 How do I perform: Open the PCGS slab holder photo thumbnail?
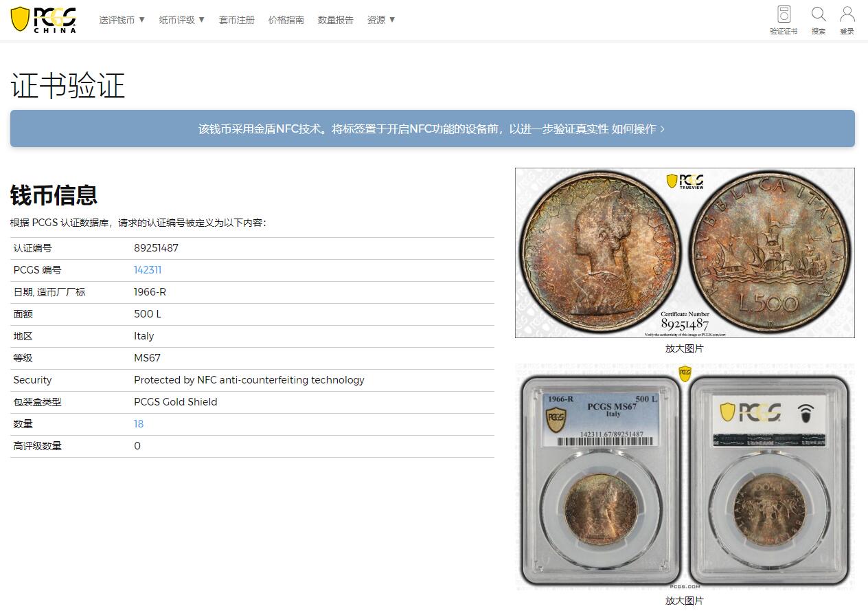point(685,477)
